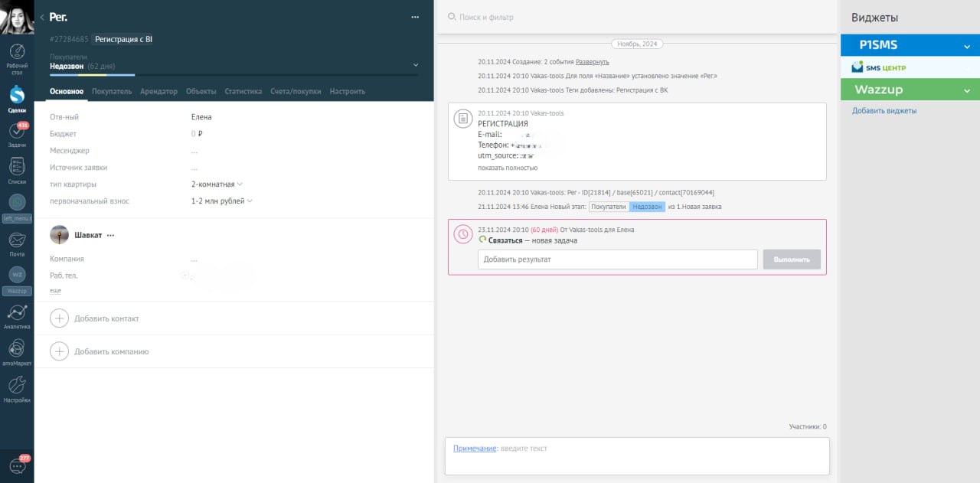Expand первоначальный взнос 1-2 млн рублей dropdown
Image resolution: width=980 pixels, height=483 pixels.
click(x=221, y=201)
